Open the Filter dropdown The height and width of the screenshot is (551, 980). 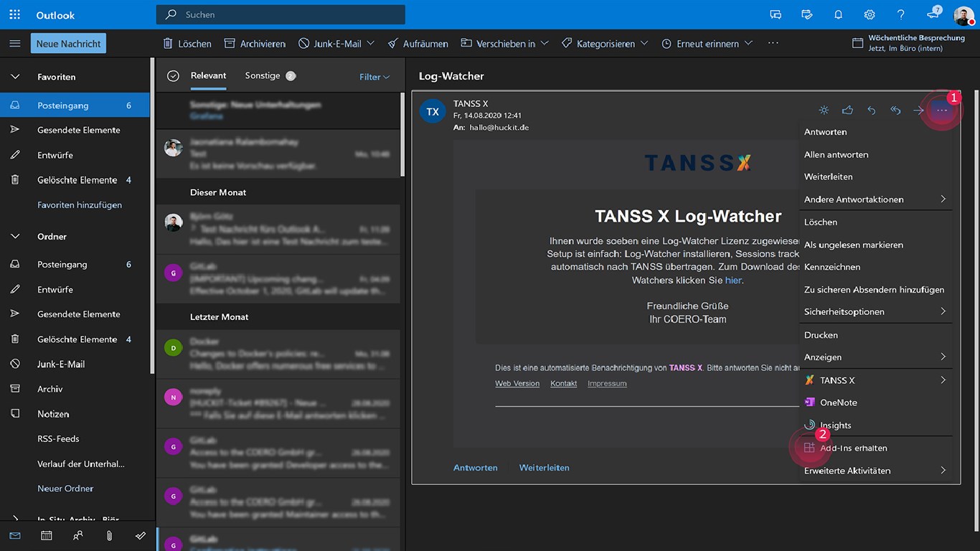point(374,77)
